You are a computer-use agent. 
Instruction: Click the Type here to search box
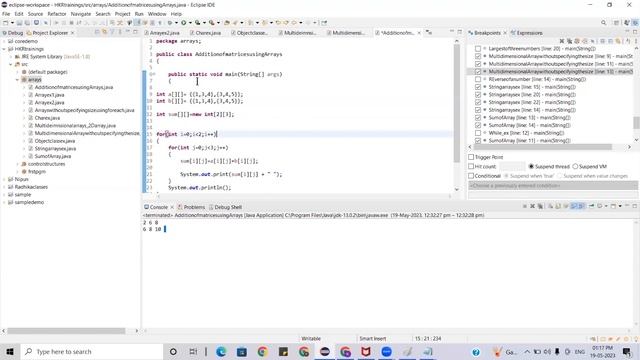91,351
